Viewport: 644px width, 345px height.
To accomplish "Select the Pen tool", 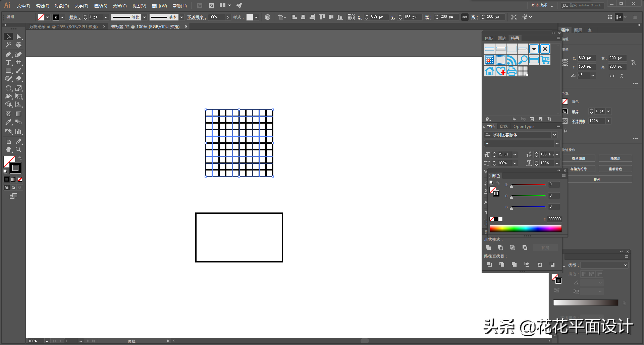I will click(x=8, y=54).
